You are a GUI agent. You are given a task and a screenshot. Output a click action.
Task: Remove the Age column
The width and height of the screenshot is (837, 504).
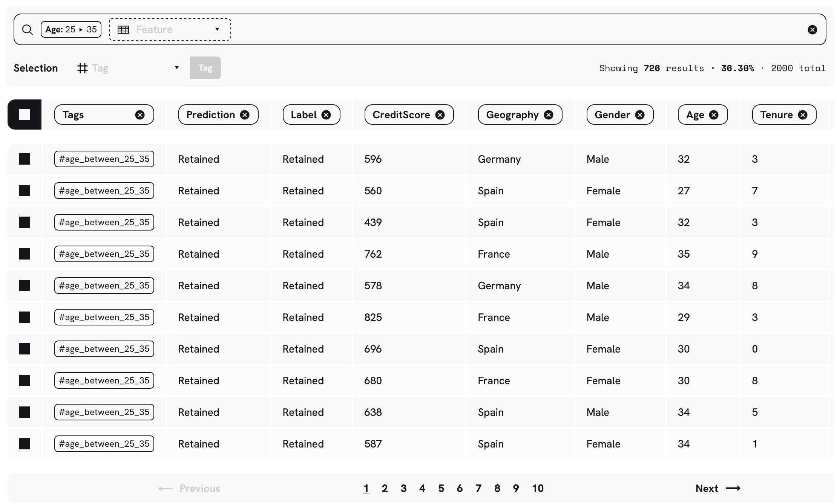(x=713, y=115)
